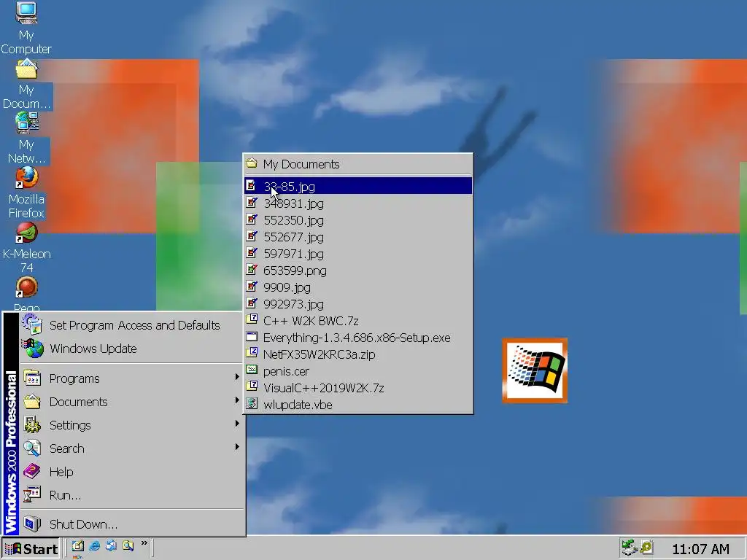This screenshot has width=747, height=560.
Task: Open the C++ W2K BWC.7z archive
Action: click(358, 321)
